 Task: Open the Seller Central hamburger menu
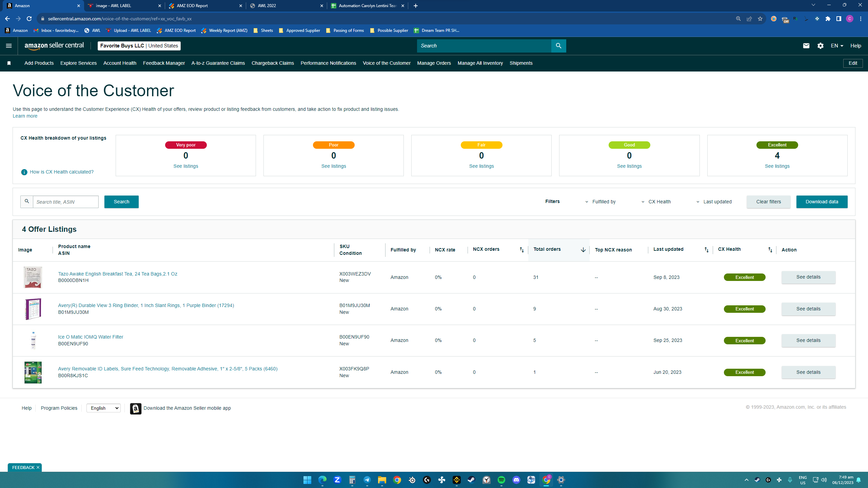pos(9,46)
